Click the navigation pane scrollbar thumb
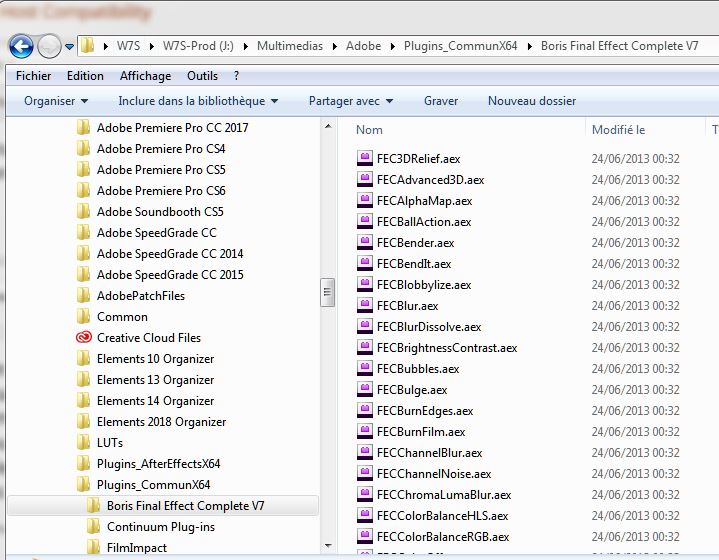Image resolution: width=719 pixels, height=560 pixels. [327, 292]
